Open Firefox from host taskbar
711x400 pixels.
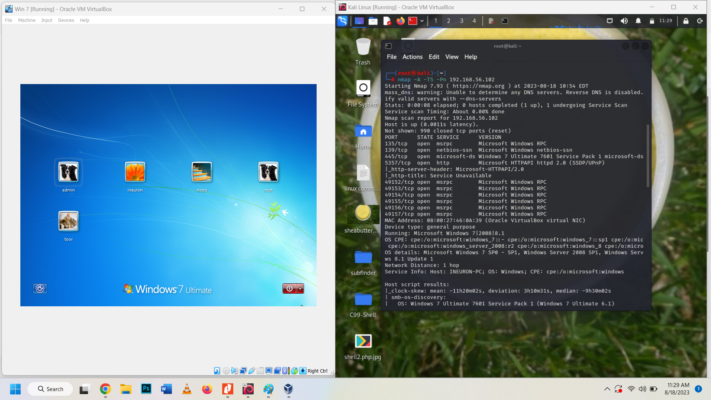coord(207,389)
